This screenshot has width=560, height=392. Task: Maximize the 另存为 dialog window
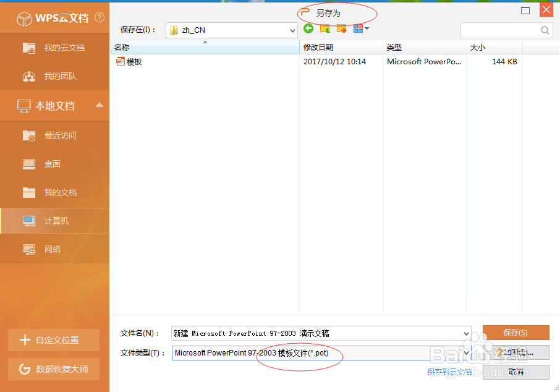click(x=525, y=11)
